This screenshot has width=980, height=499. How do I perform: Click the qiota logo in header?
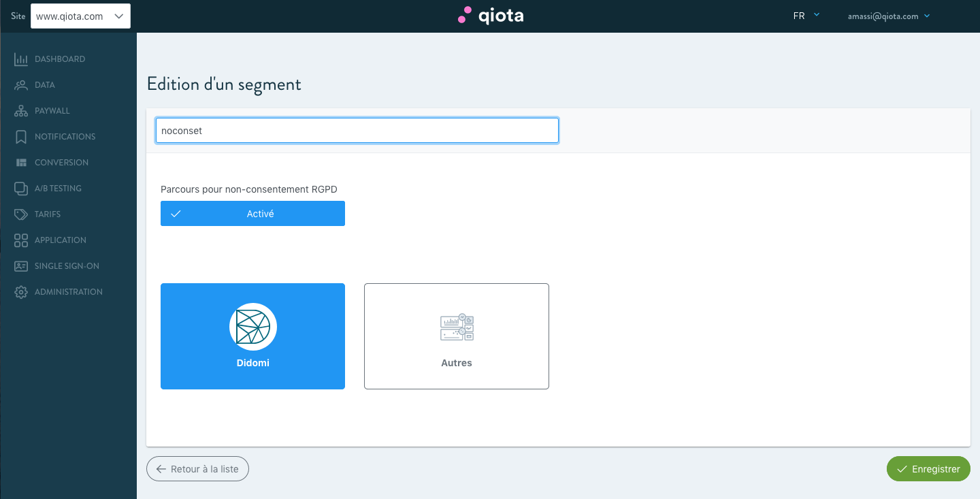click(490, 15)
